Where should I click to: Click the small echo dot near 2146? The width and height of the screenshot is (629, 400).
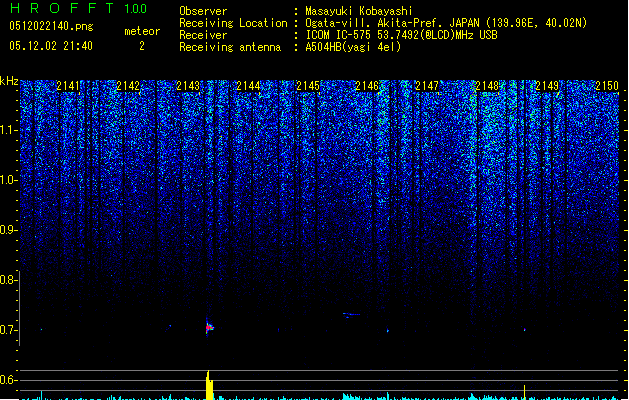tap(388, 331)
